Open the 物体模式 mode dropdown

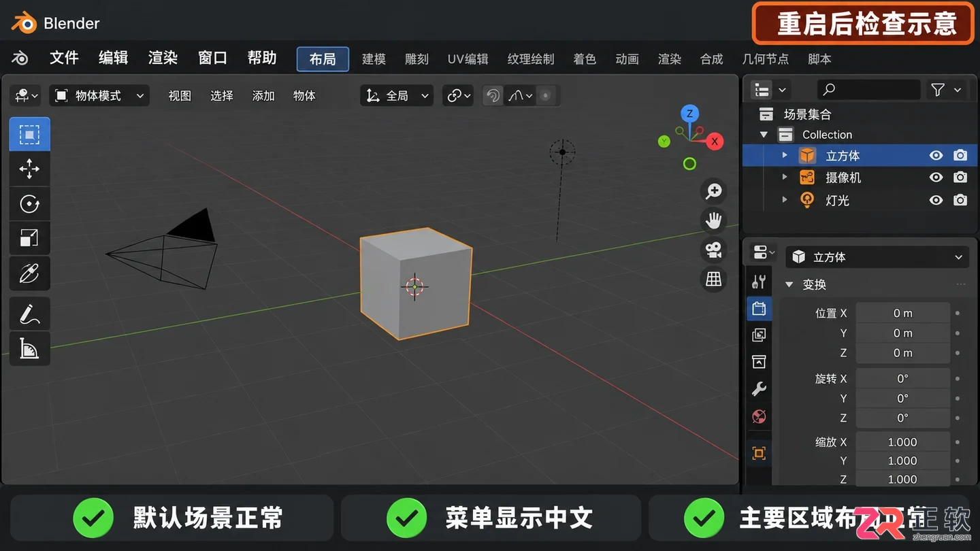click(99, 96)
